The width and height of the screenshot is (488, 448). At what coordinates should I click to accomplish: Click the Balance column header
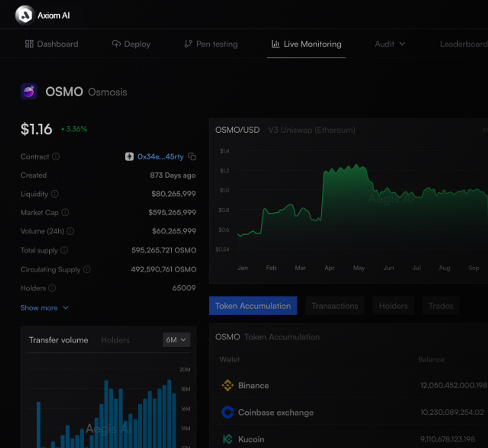432,359
